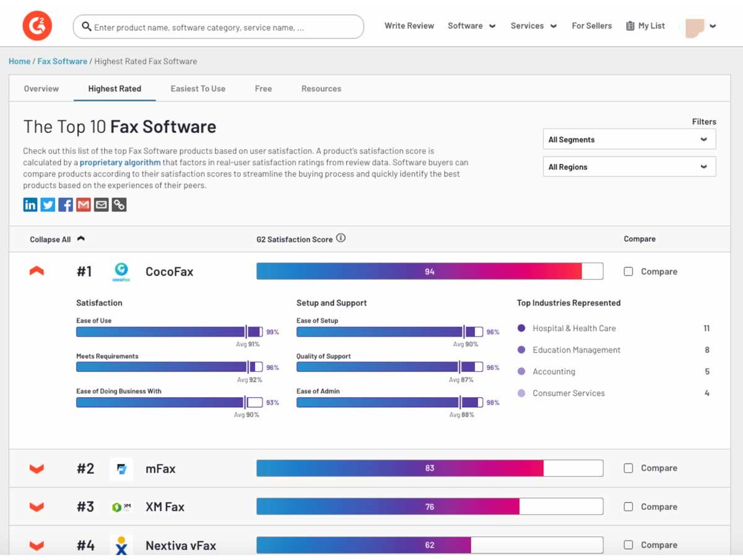
Task: Click the G2 logo icon
Action: [37, 26]
